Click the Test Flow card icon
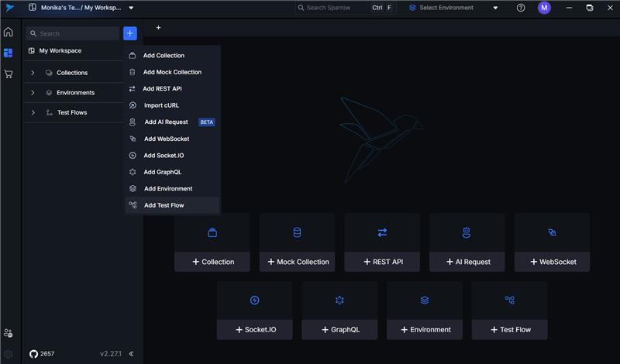This screenshot has width=620, height=364. point(510,300)
